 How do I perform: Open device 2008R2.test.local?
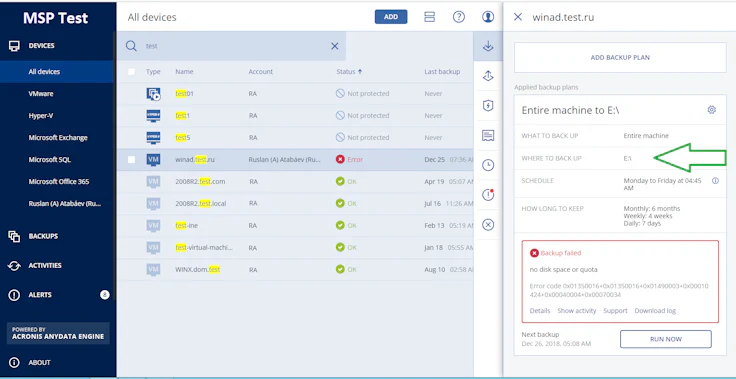click(x=200, y=203)
